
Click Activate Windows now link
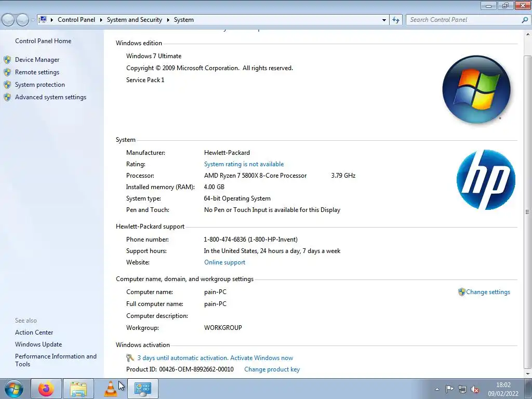[x=261, y=358]
